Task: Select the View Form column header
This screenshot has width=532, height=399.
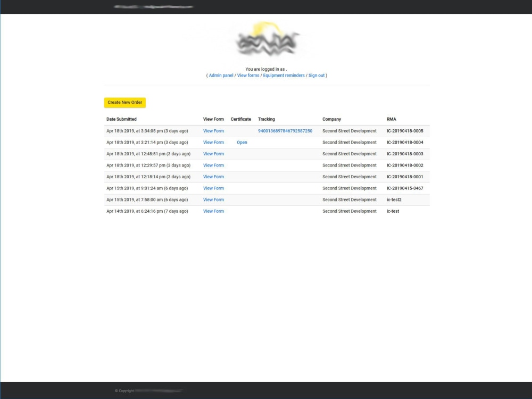Action: click(213, 119)
